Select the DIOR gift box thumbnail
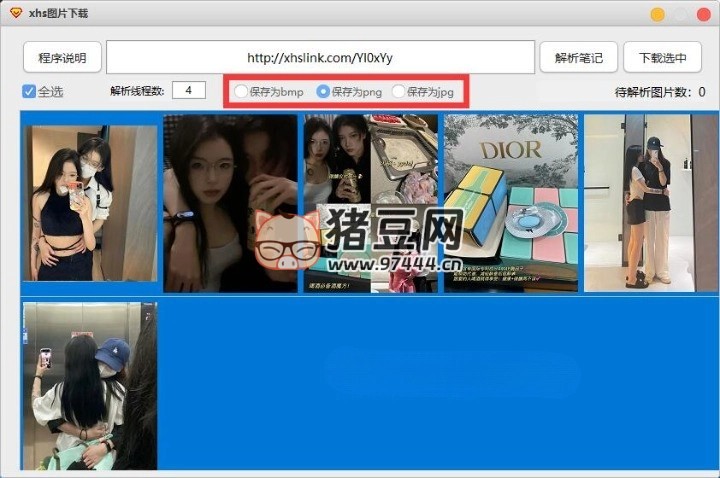720x478 pixels. coord(510,203)
